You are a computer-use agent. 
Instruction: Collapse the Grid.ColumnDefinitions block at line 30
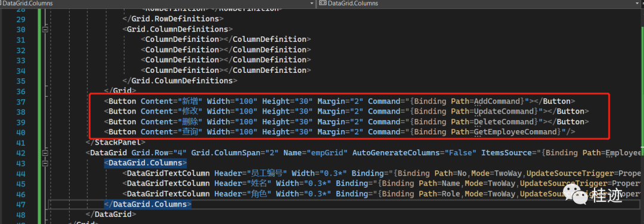[45, 29]
